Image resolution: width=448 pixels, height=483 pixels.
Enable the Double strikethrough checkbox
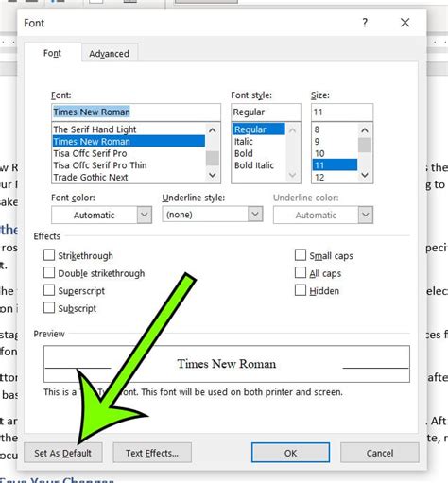click(49, 273)
